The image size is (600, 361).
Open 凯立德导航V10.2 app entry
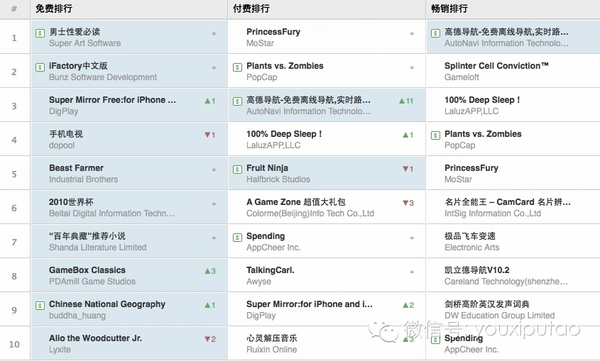tap(477, 270)
